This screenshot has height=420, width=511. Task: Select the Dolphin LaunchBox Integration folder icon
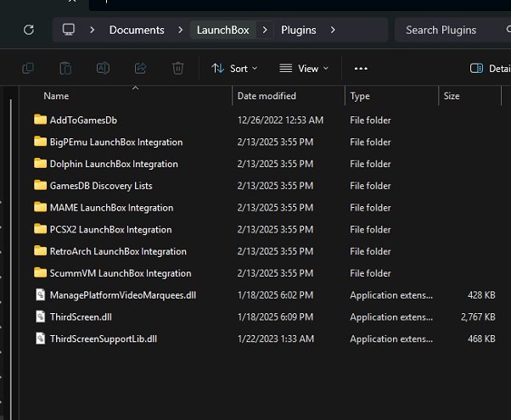point(41,163)
